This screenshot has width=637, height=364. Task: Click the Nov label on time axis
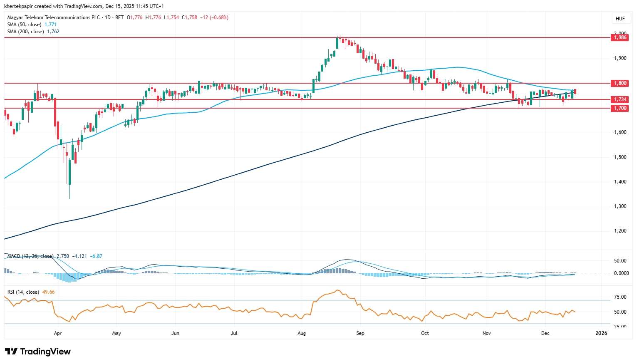tap(486, 333)
